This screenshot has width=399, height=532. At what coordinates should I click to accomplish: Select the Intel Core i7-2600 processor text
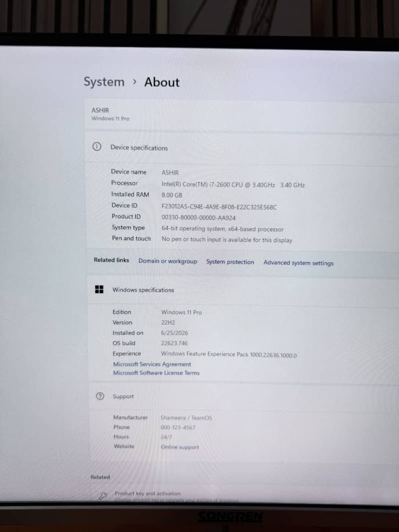pos(233,185)
